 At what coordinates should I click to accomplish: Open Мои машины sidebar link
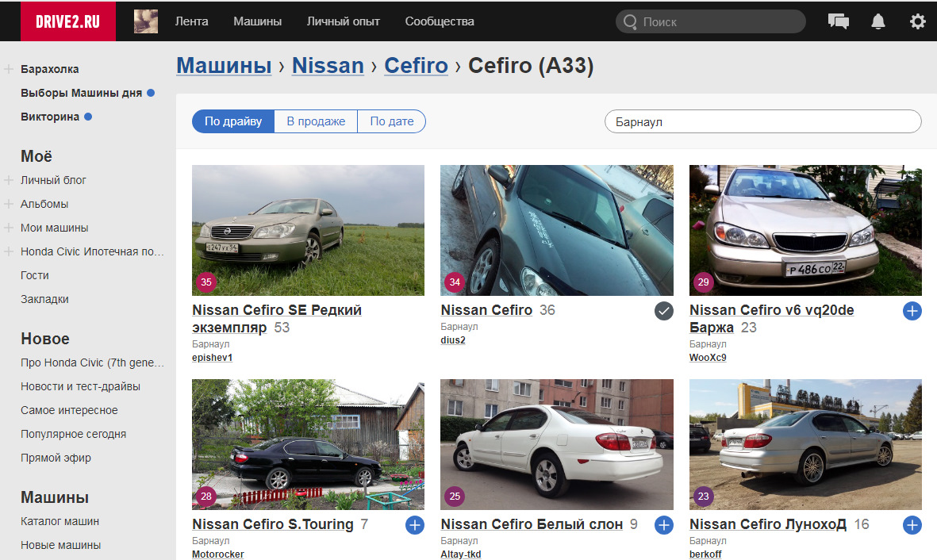(x=55, y=228)
